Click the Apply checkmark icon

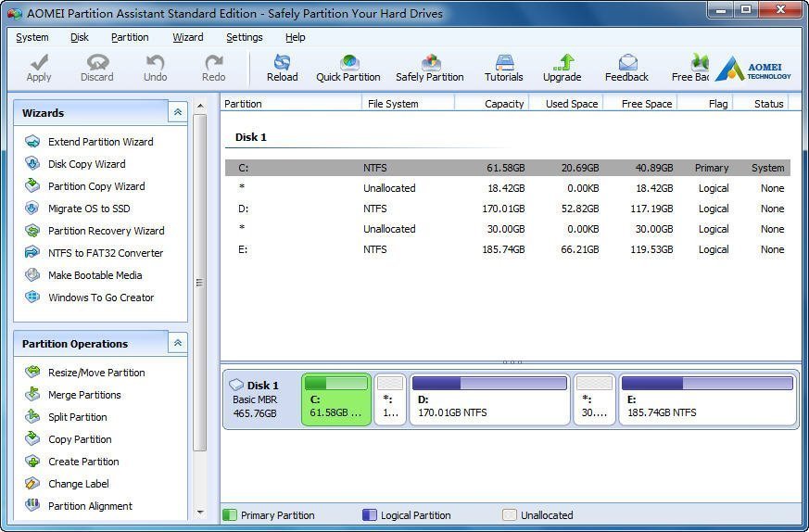[39, 63]
